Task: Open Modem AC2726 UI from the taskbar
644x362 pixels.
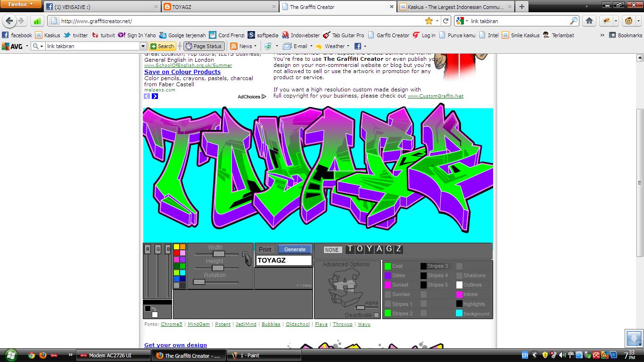Action: 113,355
